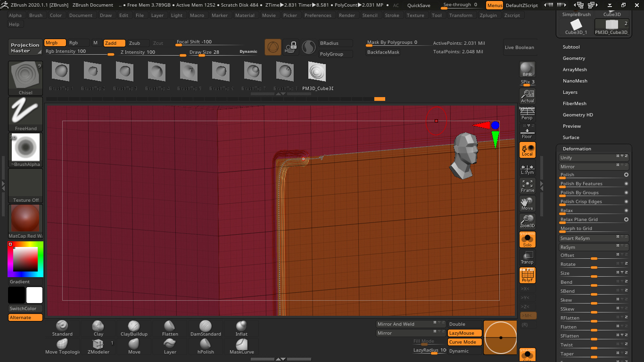Click the white secondary color swatch
Image resolution: width=644 pixels, height=362 pixels.
pos(34,295)
